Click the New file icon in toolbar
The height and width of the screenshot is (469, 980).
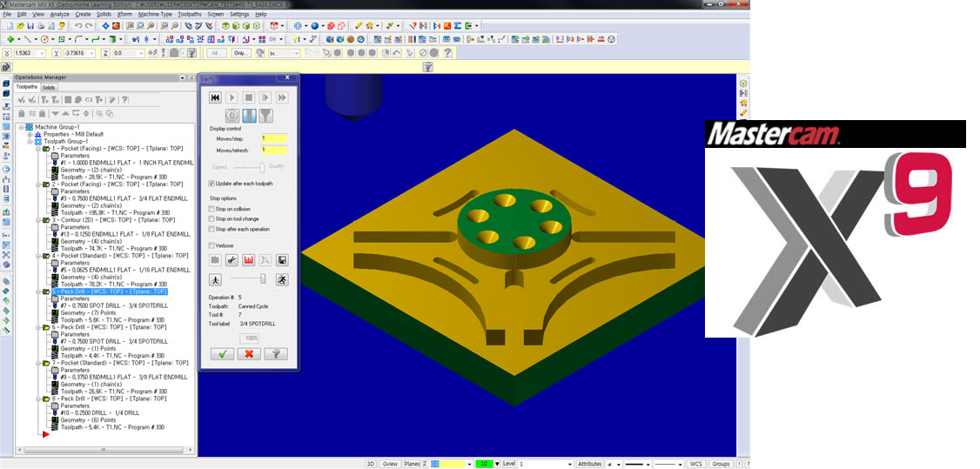(x=10, y=26)
